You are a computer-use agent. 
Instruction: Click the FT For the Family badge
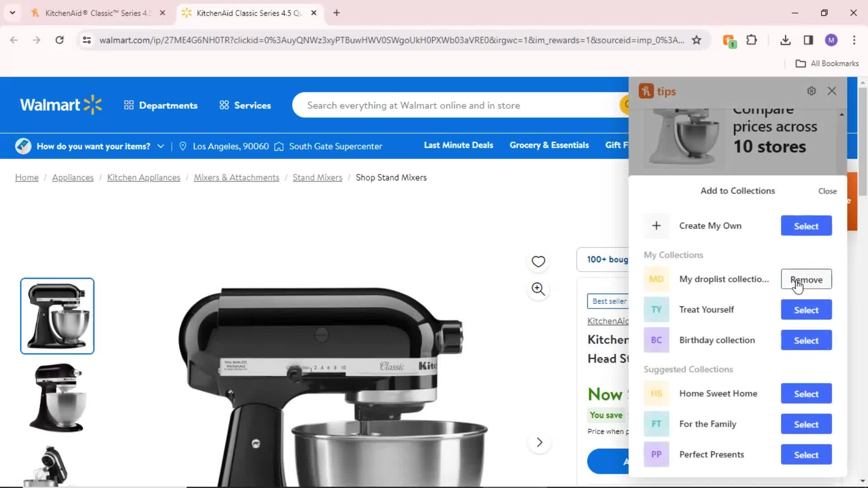click(x=656, y=424)
